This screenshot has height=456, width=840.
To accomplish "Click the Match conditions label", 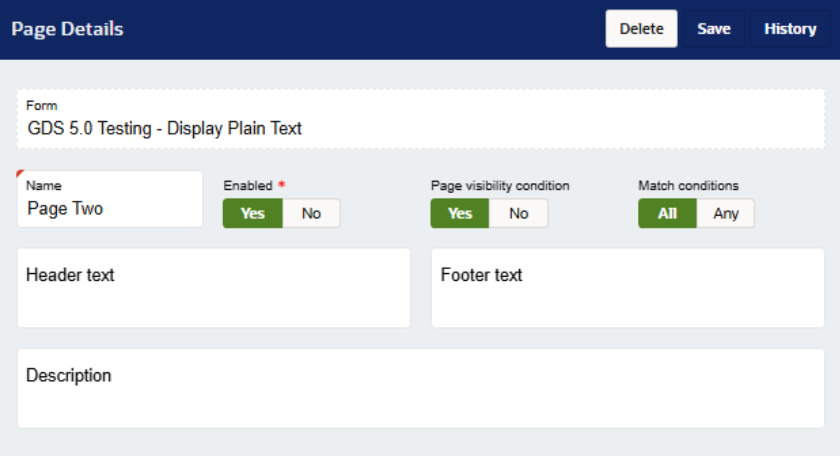I will (x=689, y=185).
